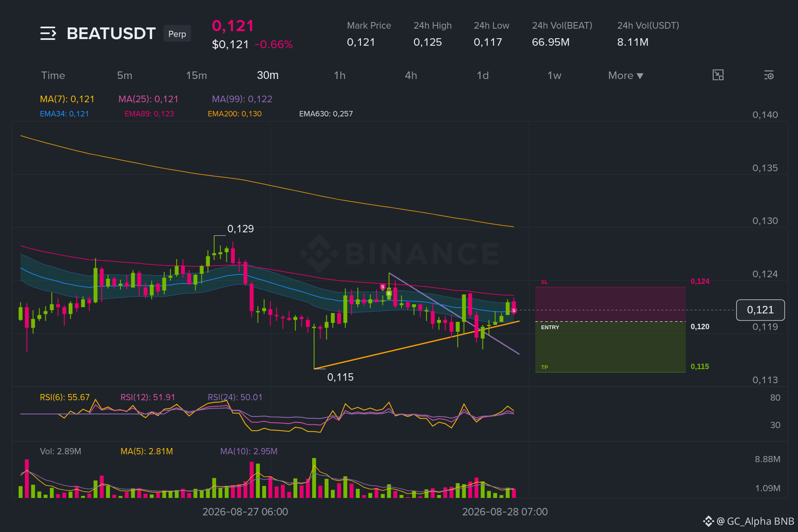Open indicator settings icon
This screenshot has height=532, width=798.
[x=769, y=75]
